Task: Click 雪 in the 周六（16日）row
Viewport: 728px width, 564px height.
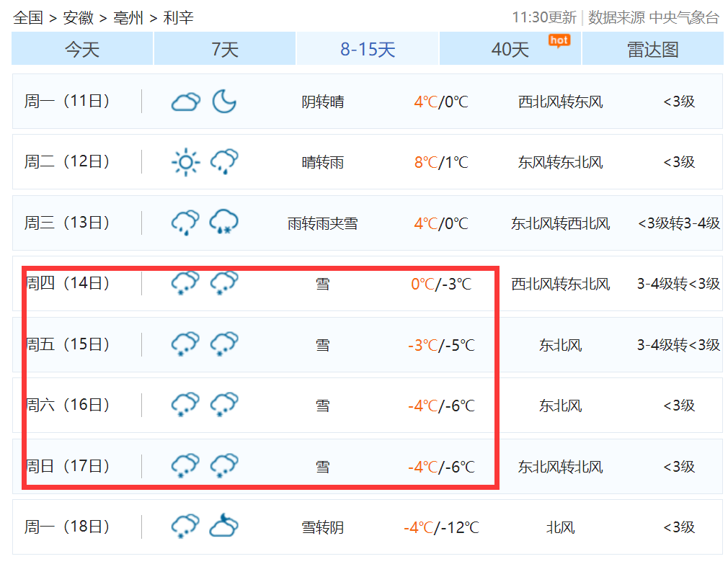Action: pos(323,406)
